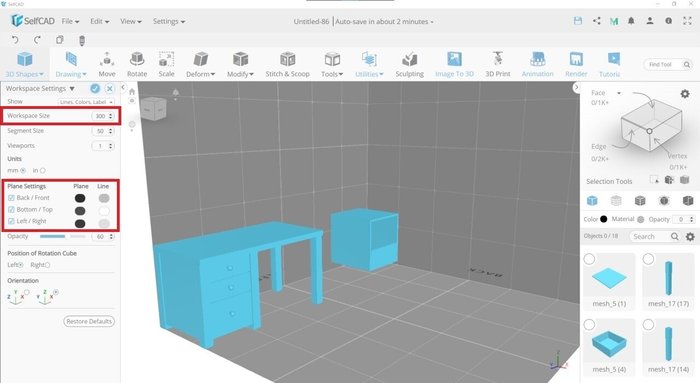The width and height of the screenshot is (700, 383).
Task: Uncheck the Back / Front plane checkbox
Action: [11, 198]
